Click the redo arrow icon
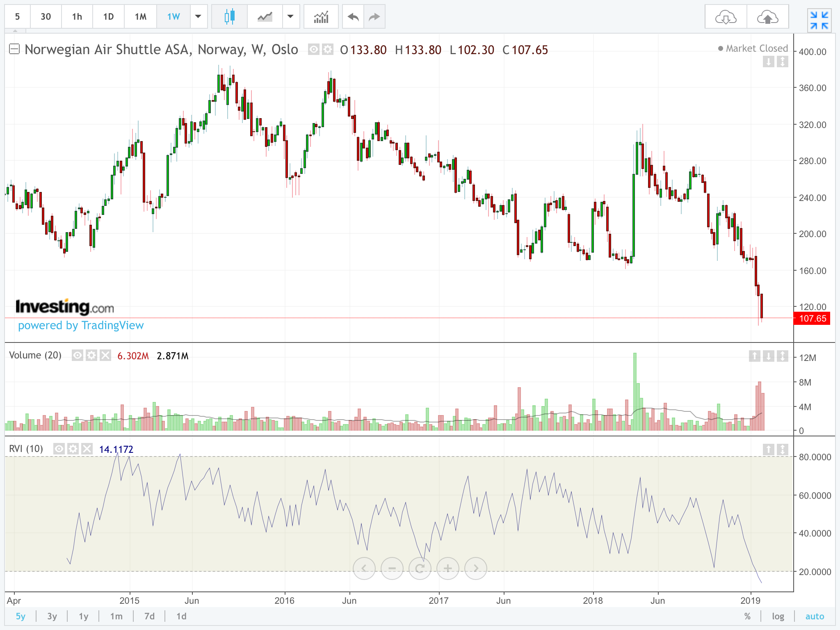The width and height of the screenshot is (840, 630). 374,17
